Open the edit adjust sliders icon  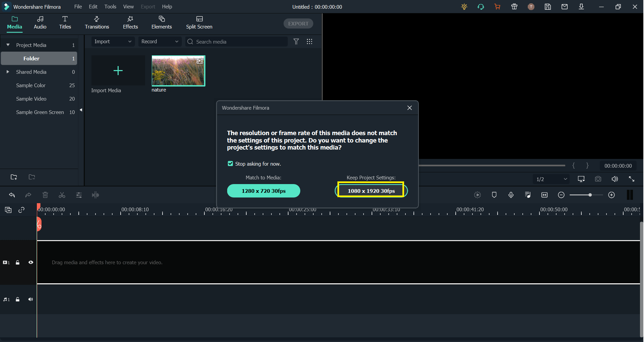[x=79, y=195]
